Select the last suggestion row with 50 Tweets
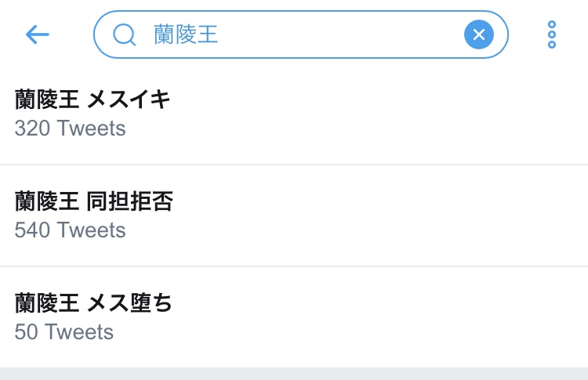This screenshot has width=588, height=380. click(x=294, y=317)
